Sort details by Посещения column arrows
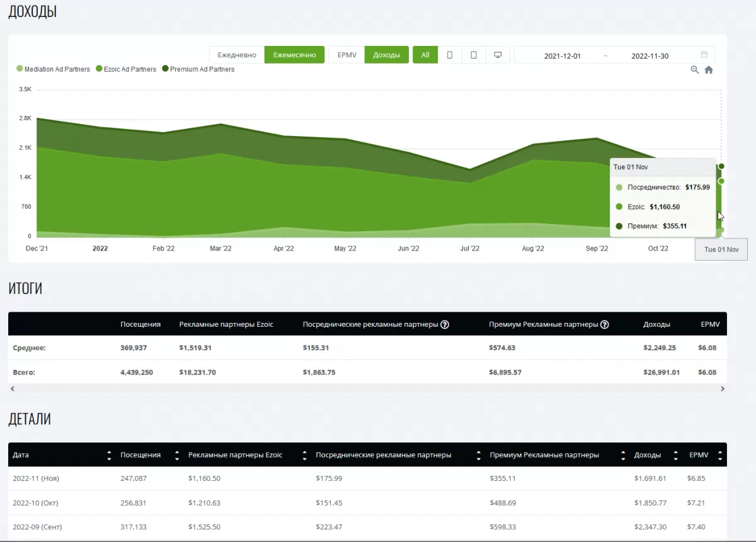Viewport: 756px width, 542px height. point(177,455)
